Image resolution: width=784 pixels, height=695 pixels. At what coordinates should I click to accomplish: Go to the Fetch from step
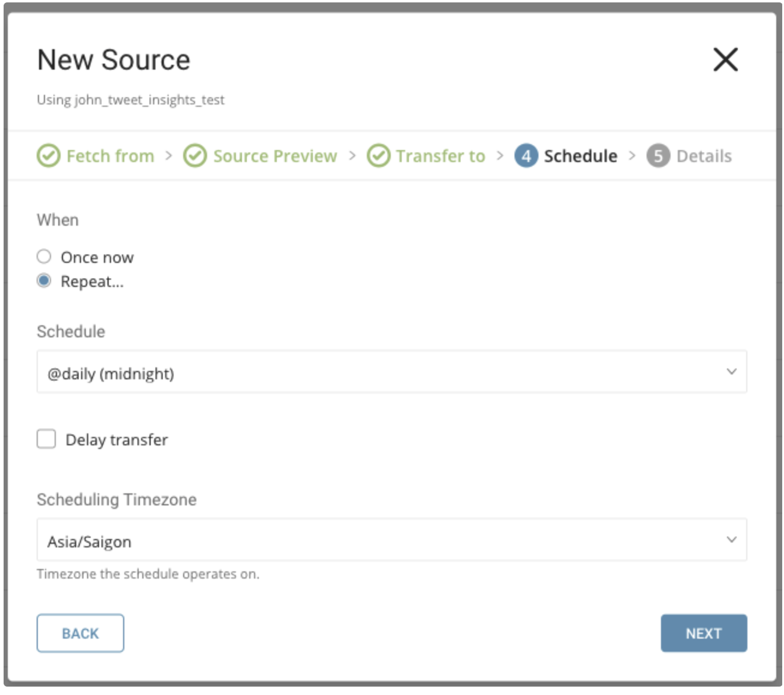pyautogui.click(x=110, y=156)
